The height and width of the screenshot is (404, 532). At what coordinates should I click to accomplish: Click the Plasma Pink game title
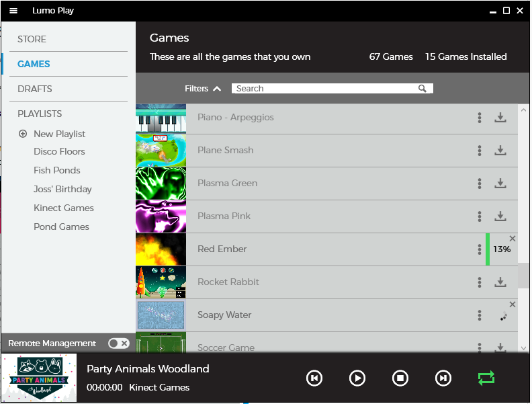[x=224, y=216]
